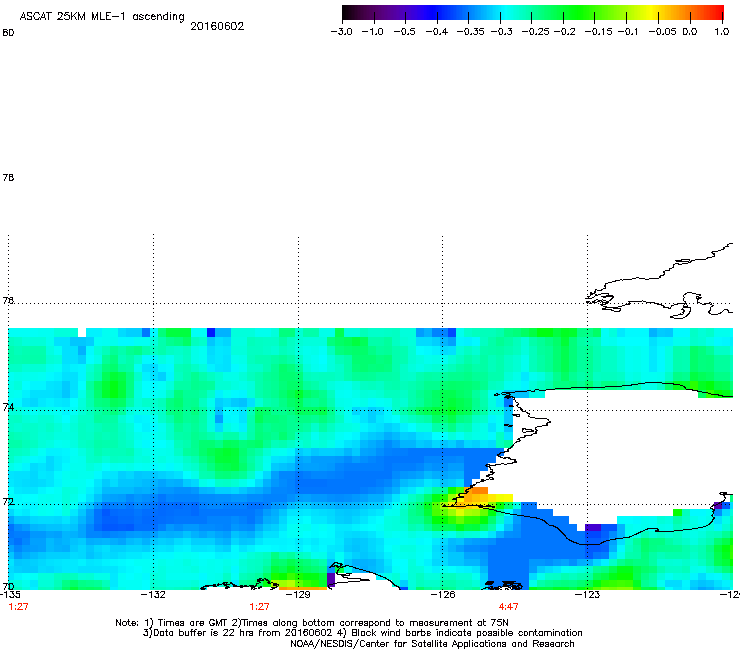Pick the red end of the color scale

coord(717,13)
